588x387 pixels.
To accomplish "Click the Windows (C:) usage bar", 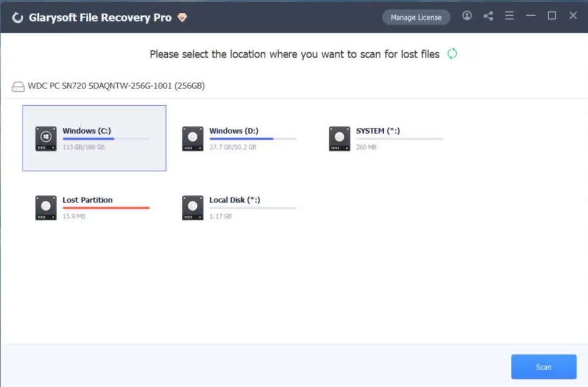I will (x=106, y=139).
